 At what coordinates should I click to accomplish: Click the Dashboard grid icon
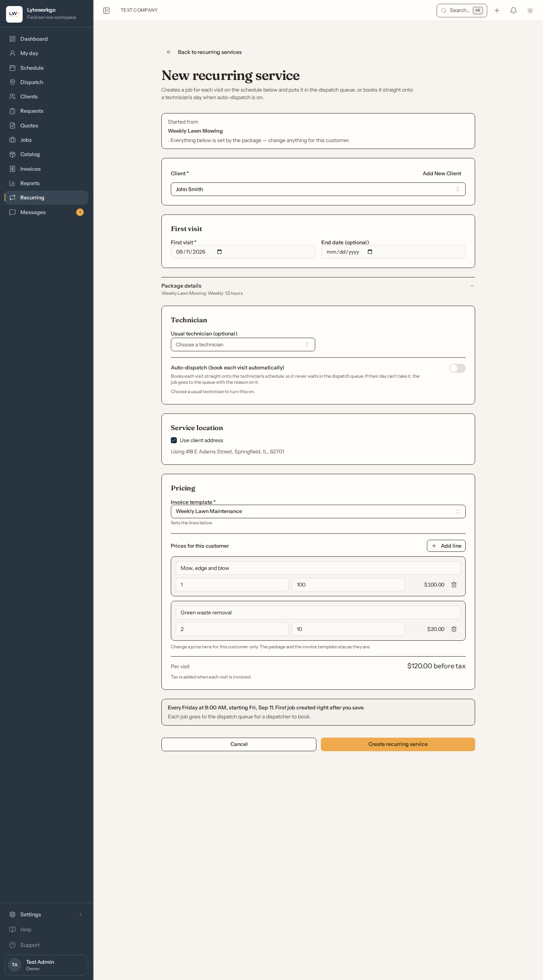(x=12, y=39)
